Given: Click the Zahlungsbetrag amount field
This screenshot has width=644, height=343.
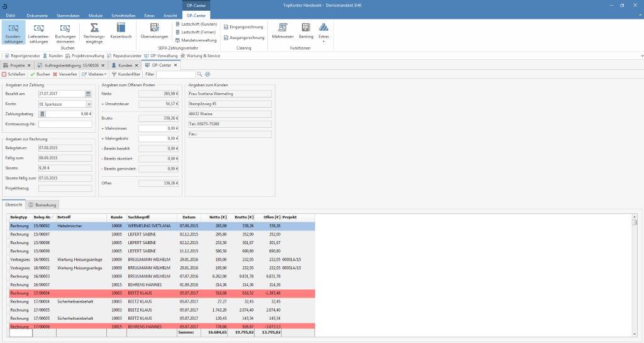Looking at the screenshot, I should 69,114.
